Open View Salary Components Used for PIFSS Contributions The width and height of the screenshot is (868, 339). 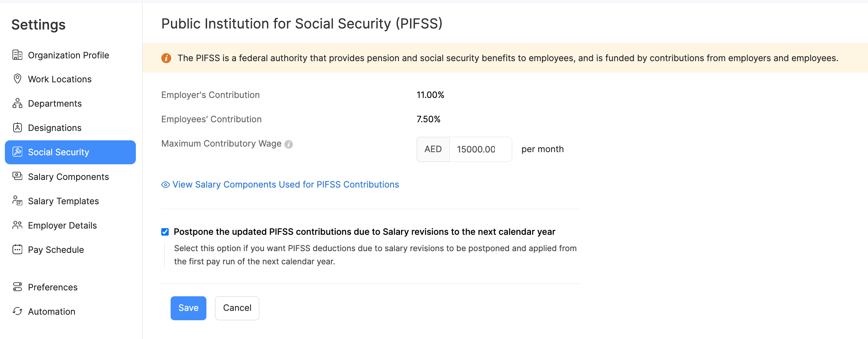[286, 184]
